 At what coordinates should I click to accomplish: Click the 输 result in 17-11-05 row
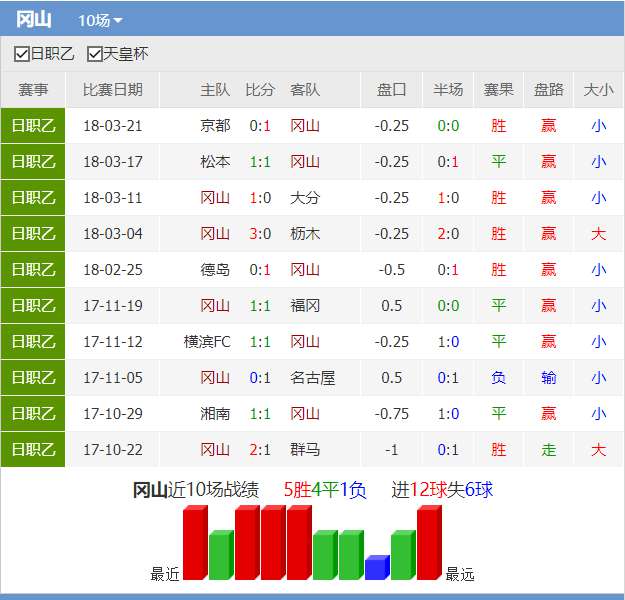[548, 378]
